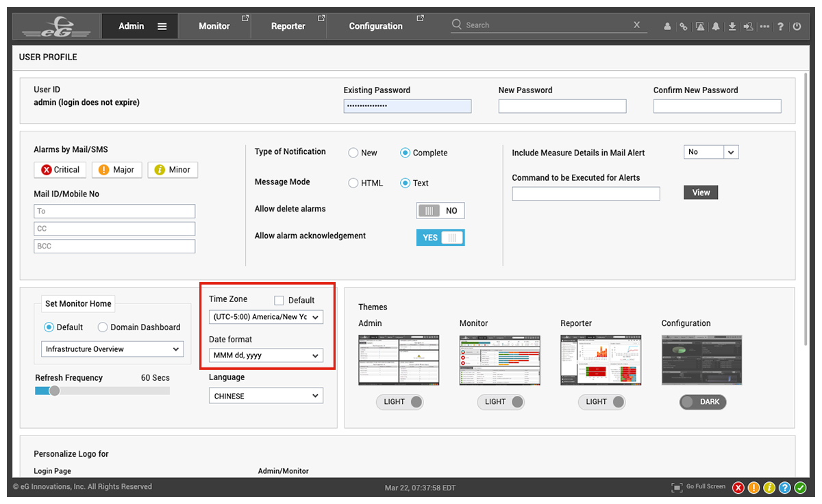Open the Infrastructure Overview dropdown
This screenshot has width=822, height=504.
(112, 349)
